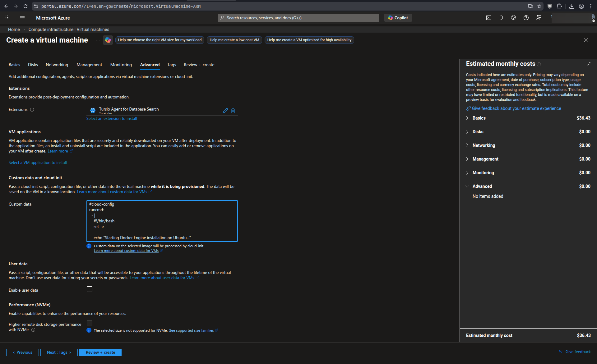Delete the Tursio Agent extension with trash icon

pyautogui.click(x=233, y=111)
